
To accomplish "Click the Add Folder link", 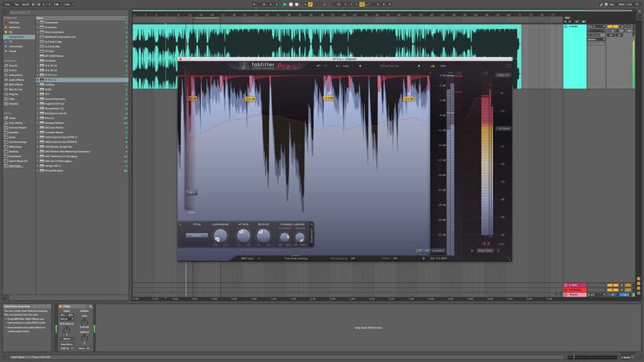I will click(x=15, y=166).
